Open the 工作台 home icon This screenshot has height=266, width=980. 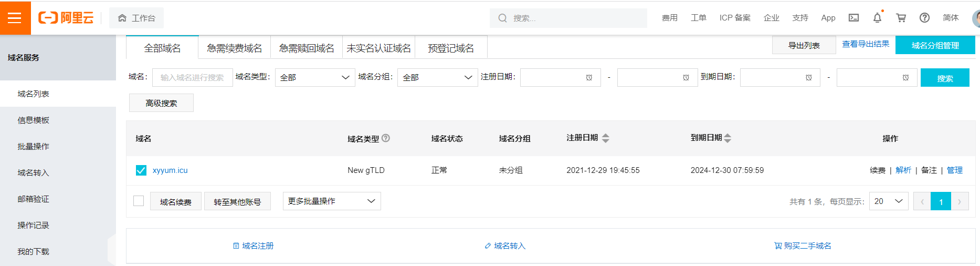122,18
